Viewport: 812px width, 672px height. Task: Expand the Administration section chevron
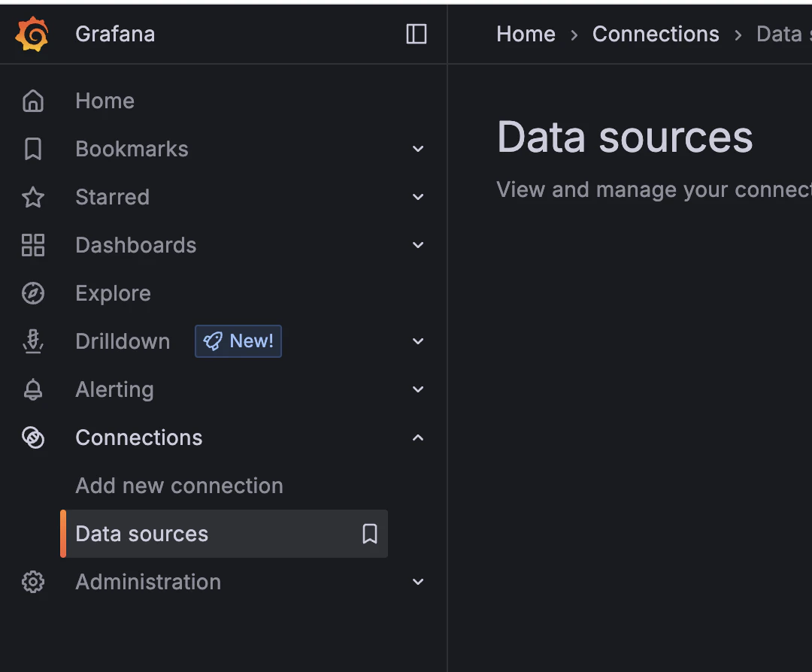[x=418, y=582]
